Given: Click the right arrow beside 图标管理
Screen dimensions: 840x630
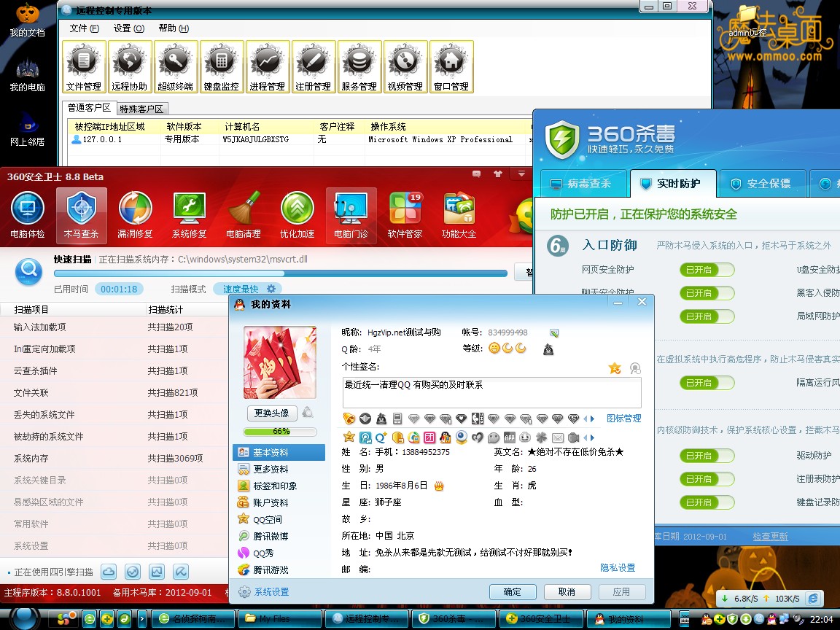Looking at the screenshot, I should coord(593,419).
